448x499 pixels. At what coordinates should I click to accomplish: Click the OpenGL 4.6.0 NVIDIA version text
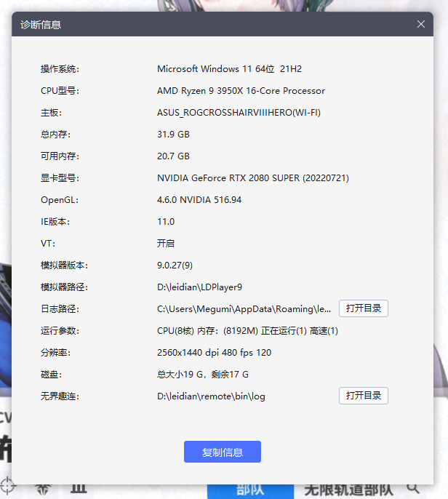199,200
